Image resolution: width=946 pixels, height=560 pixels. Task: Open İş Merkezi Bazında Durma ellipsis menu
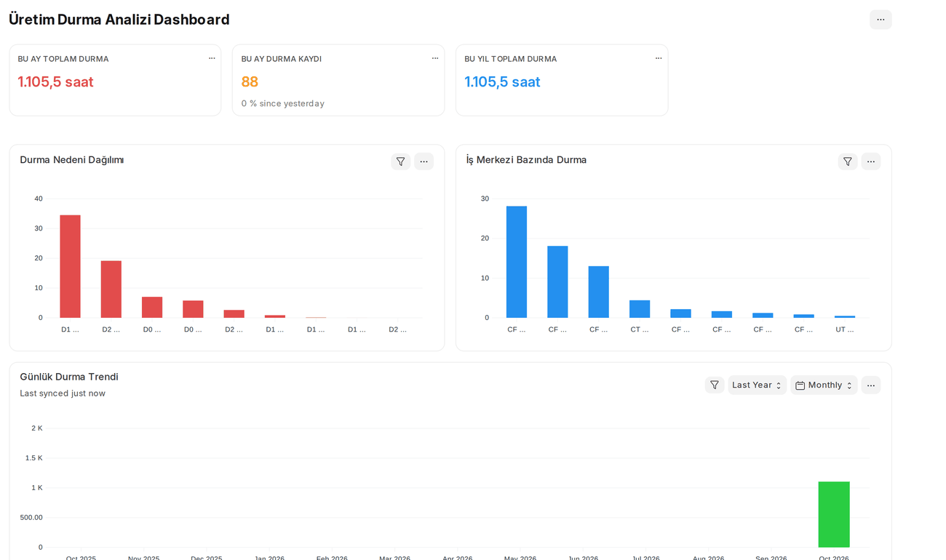(870, 161)
